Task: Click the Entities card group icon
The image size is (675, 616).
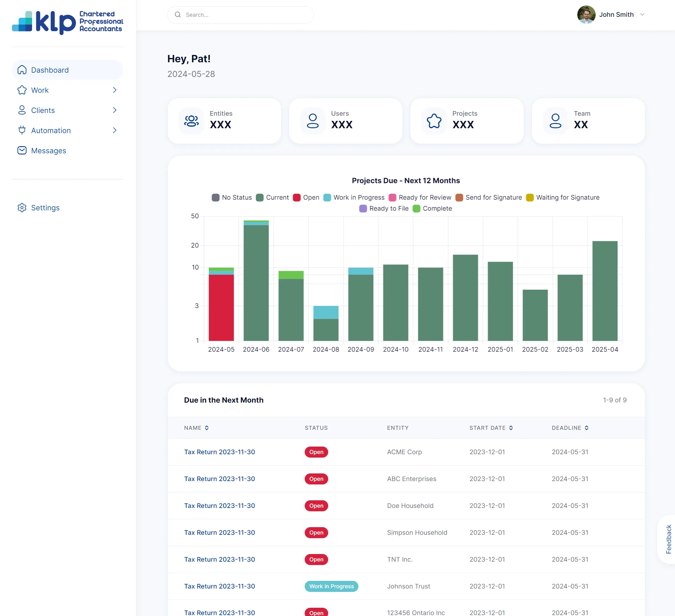Action: (x=191, y=121)
